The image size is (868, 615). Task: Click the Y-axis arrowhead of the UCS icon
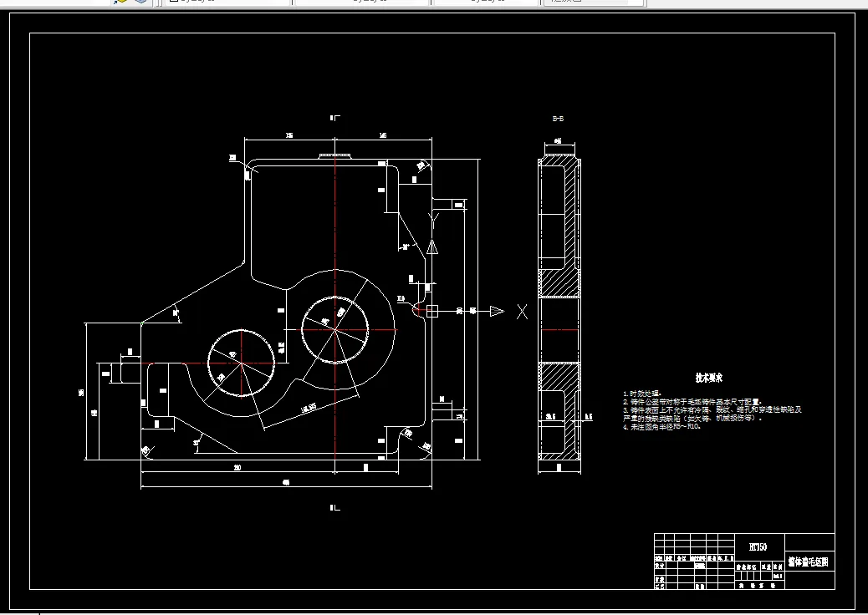[x=432, y=247]
